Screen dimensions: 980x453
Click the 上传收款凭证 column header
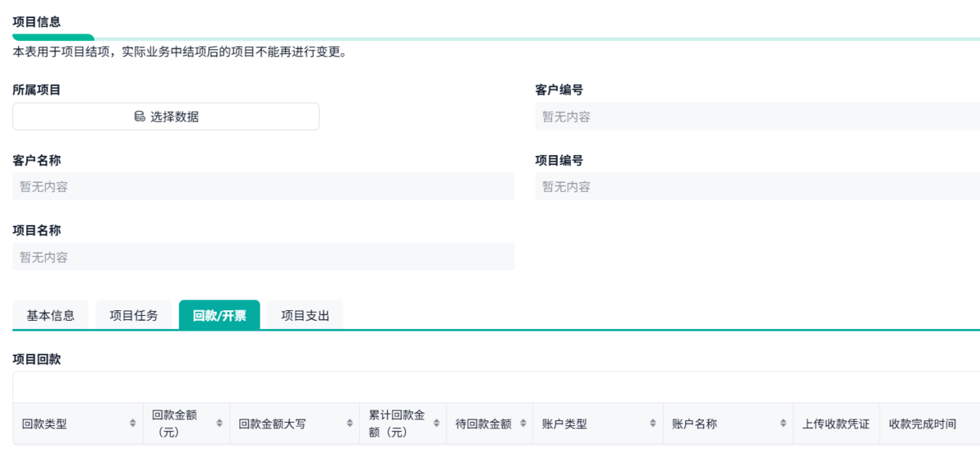835,424
